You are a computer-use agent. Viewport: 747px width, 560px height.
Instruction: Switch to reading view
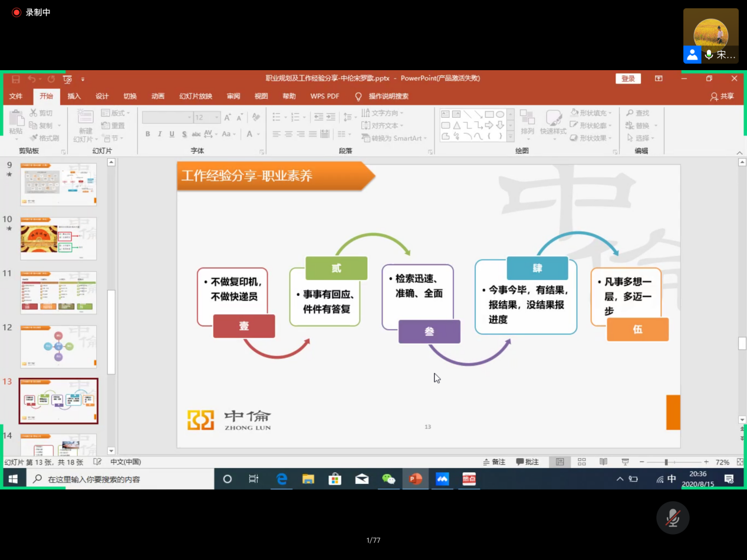(603, 462)
